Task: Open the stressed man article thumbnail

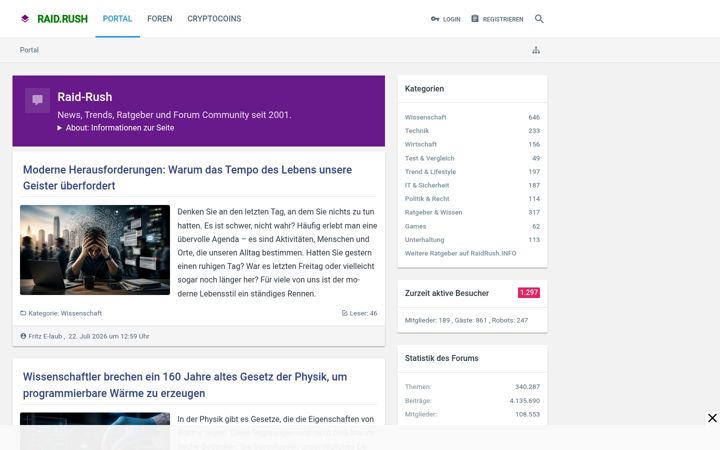Action: [95, 250]
